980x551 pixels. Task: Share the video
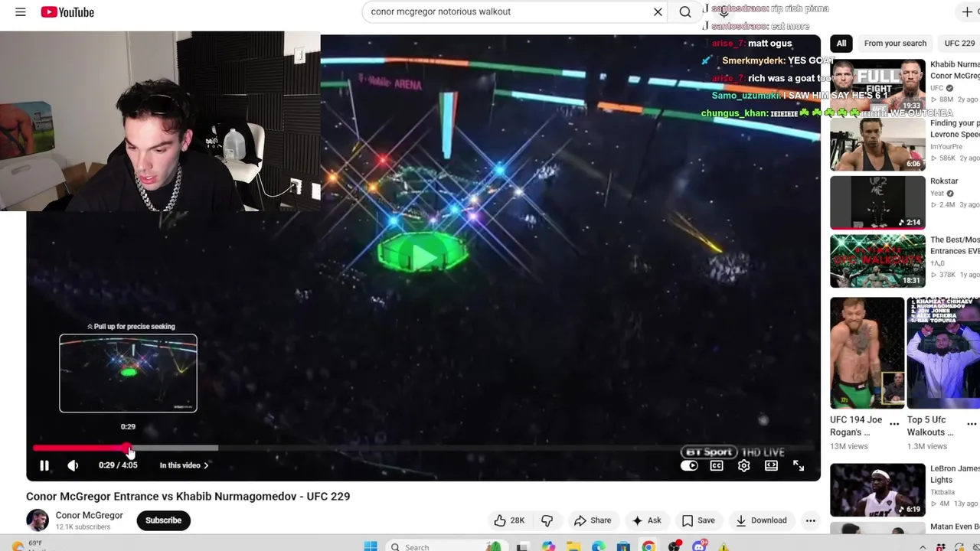pos(593,520)
